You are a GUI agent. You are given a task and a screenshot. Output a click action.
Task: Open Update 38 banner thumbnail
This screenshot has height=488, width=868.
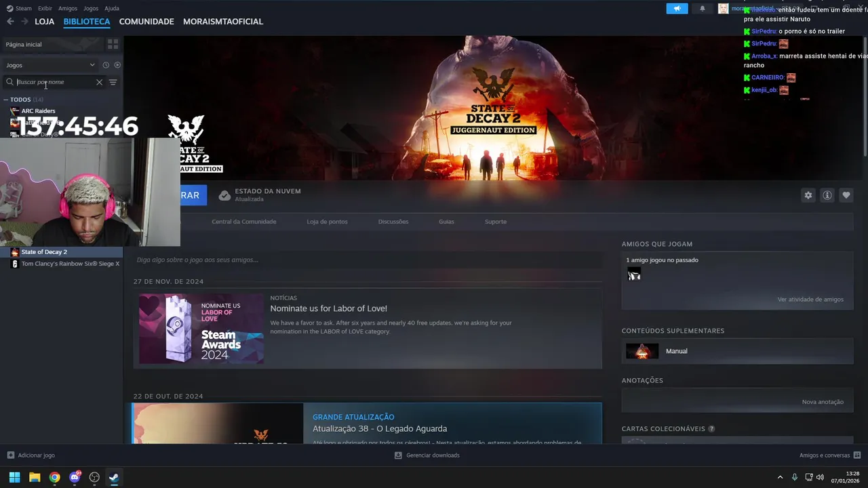pos(218,424)
